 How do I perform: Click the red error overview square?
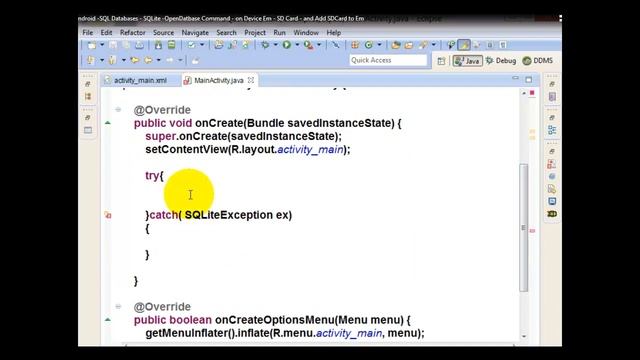tap(532, 93)
